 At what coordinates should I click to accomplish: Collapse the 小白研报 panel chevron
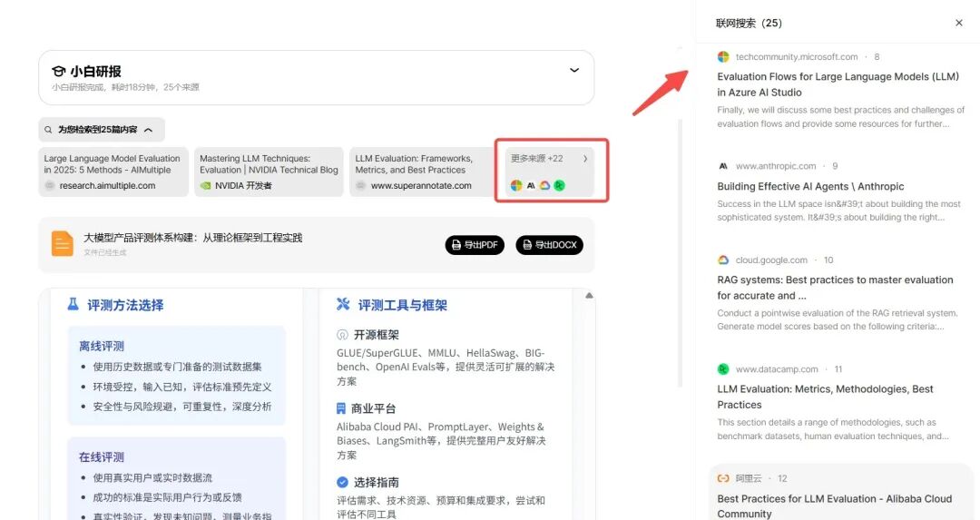point(573,70)
